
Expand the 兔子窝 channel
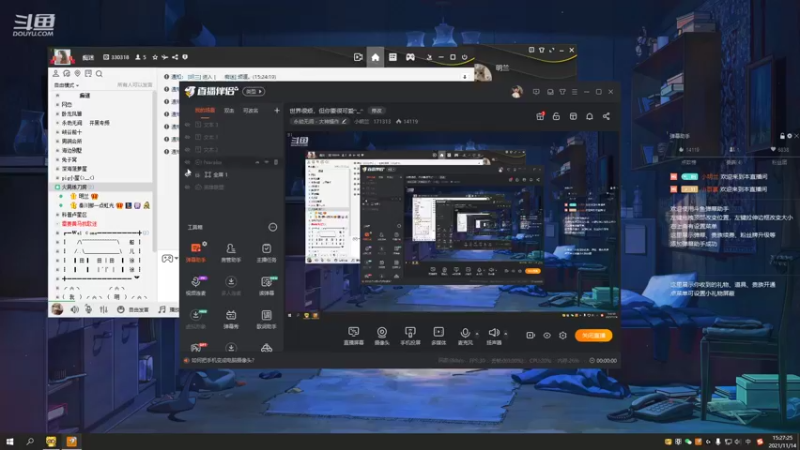(x=57, y=160)
